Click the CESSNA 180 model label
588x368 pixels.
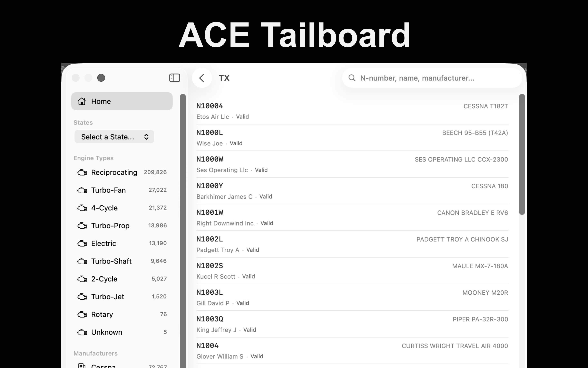(490, 186)
